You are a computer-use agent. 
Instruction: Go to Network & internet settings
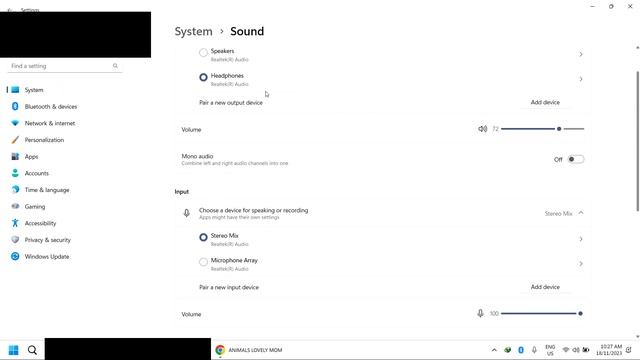(50, 123)
